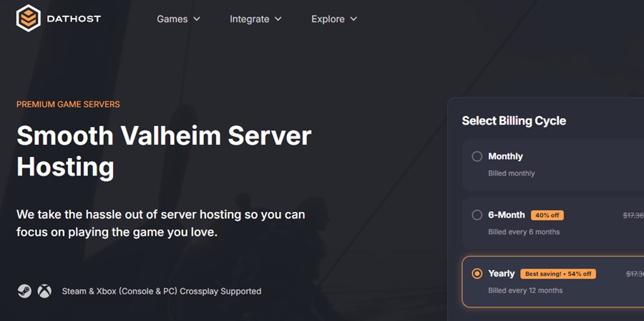
Task: Select the Monthly billing radio button
Action: point(477,156)
